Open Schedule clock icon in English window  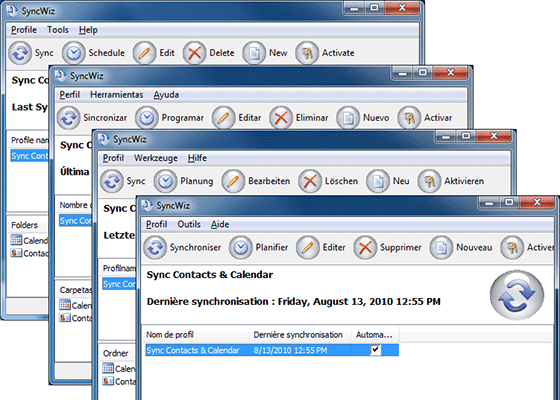point(74,53)
